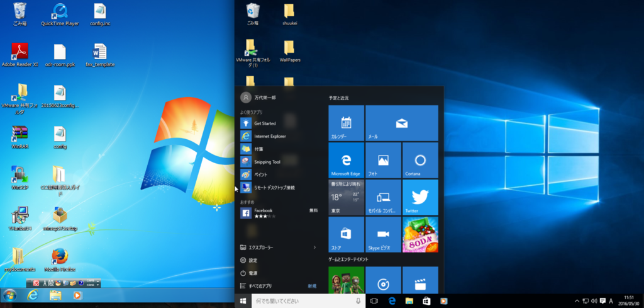Image resolution: width=644 pixels, height=308 pixels.
Task: Open volume control speaker icon
Action: point(594,301)
